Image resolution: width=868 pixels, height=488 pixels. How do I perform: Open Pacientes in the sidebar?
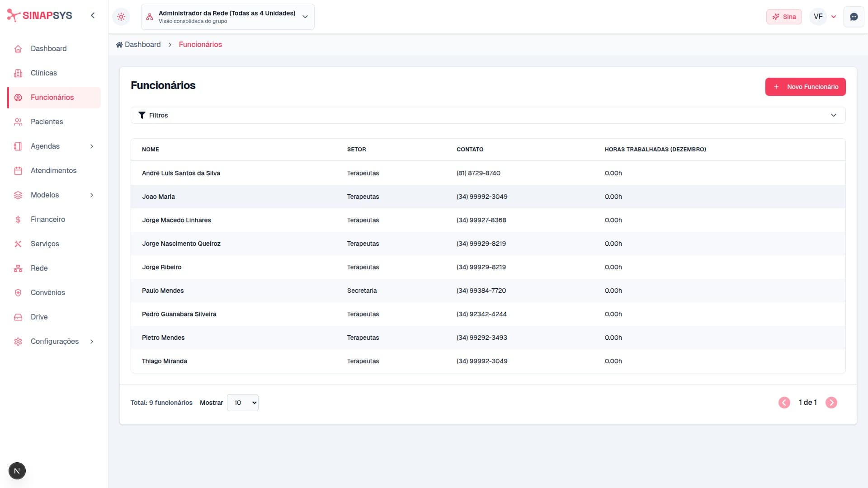[47, 122]
